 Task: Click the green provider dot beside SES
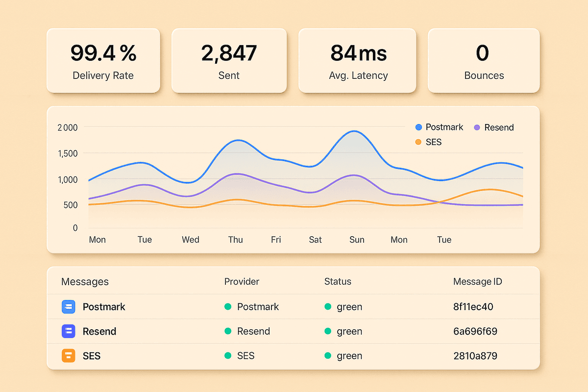pos(227,356)
